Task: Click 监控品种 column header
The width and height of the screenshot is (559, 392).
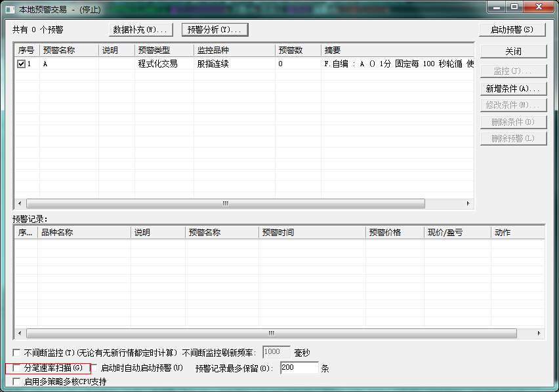Action: [234, 50]
